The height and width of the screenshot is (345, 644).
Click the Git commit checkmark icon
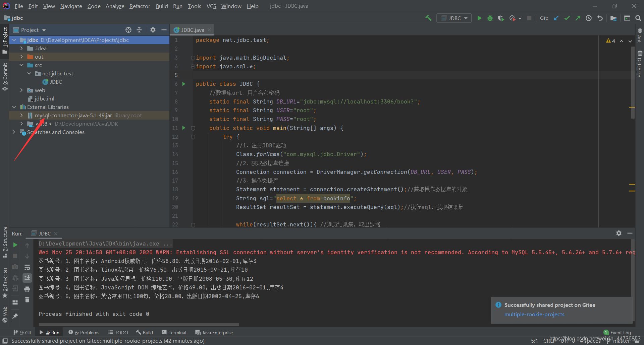click(567, 18)
